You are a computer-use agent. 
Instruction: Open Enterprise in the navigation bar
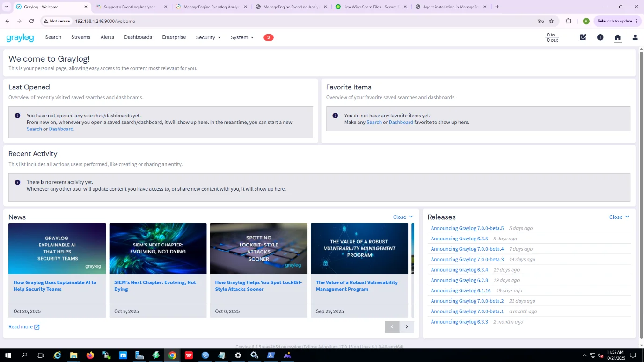coord(174,37)
